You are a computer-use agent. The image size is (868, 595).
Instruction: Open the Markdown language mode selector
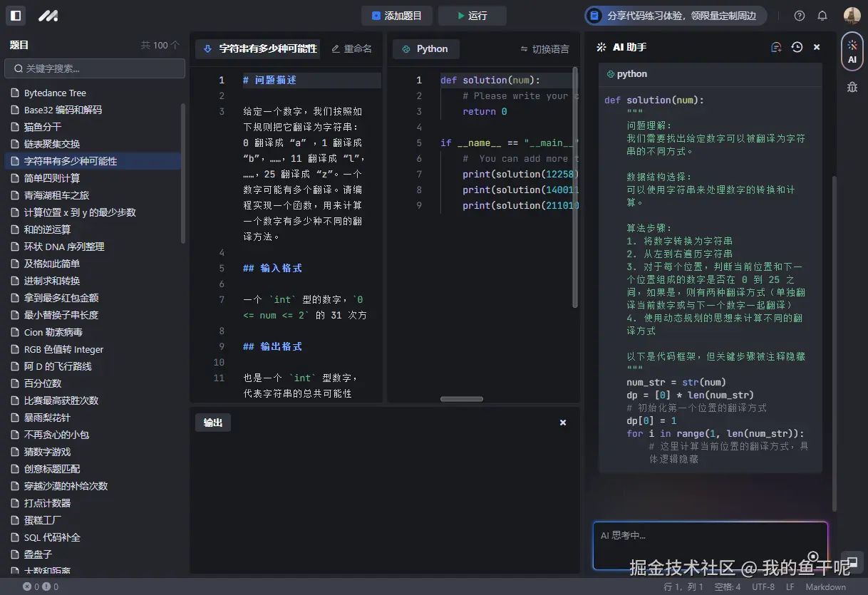pyautogui.click(x=827, y=586)
